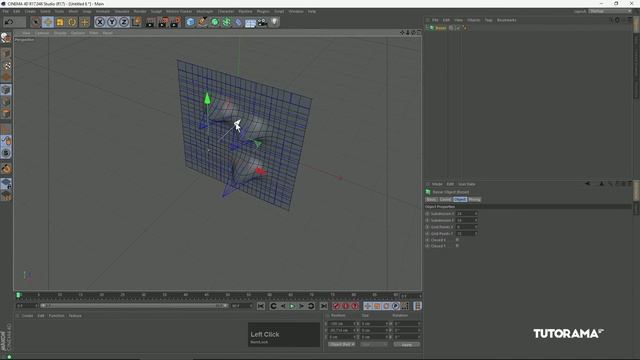The height and width of the screenshot is (360, 640).
Task: Open Window menu in main menu bar
Action: tap(296, 11)
